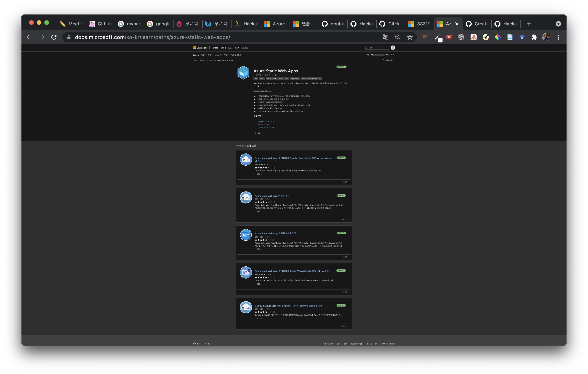Screen dimensions: 588x374
Task: Click the page reload icon
Action: coord(54,37)
